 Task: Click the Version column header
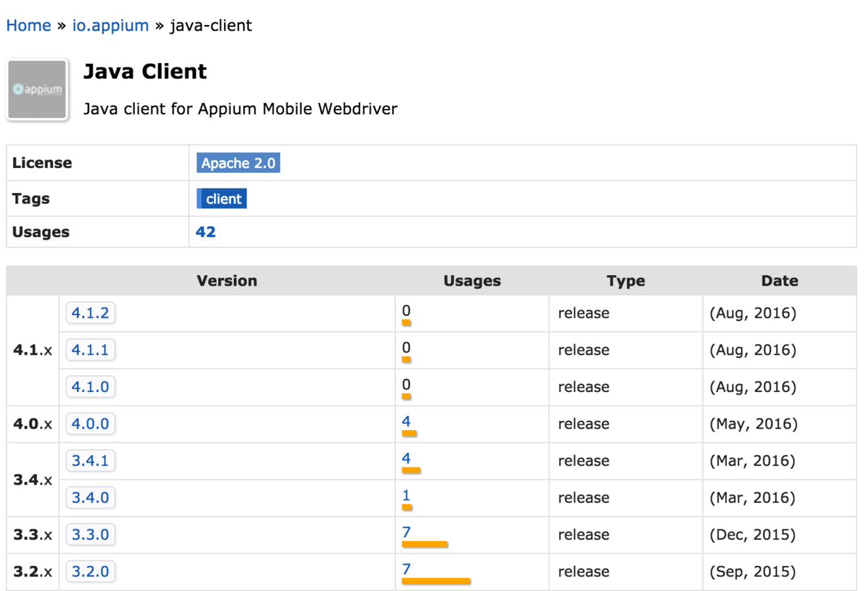click(x=227, y=281)
